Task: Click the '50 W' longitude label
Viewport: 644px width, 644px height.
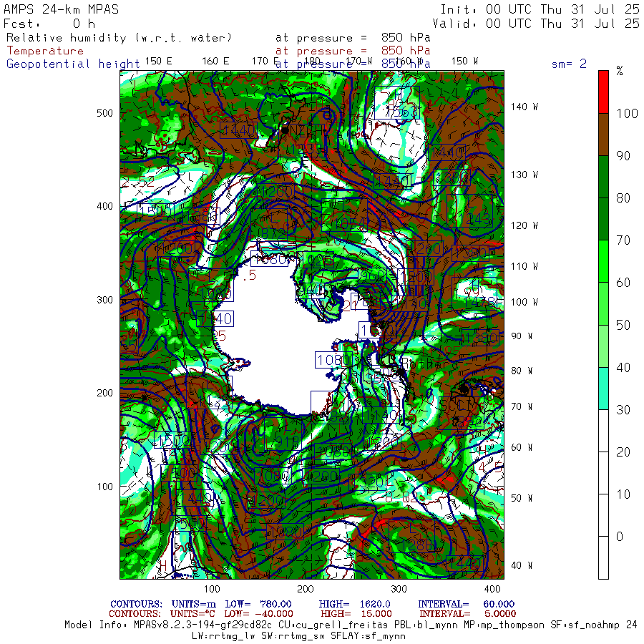Action: click(x=522, y=498)
